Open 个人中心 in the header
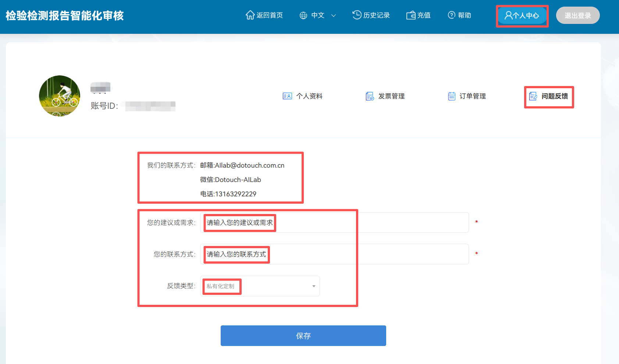The height and width of the screenshot is (364, 619). point(522,15)
